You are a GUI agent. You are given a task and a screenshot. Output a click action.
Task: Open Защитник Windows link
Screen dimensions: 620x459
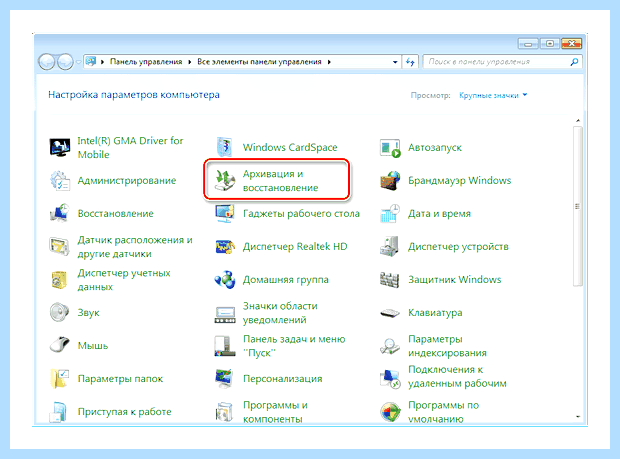click(x=455, y=280)
